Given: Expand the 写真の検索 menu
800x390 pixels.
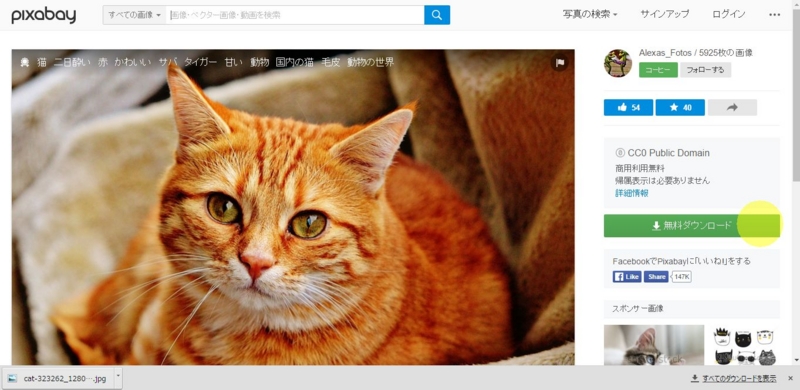Looking at the screenshot, I should 590,14.
